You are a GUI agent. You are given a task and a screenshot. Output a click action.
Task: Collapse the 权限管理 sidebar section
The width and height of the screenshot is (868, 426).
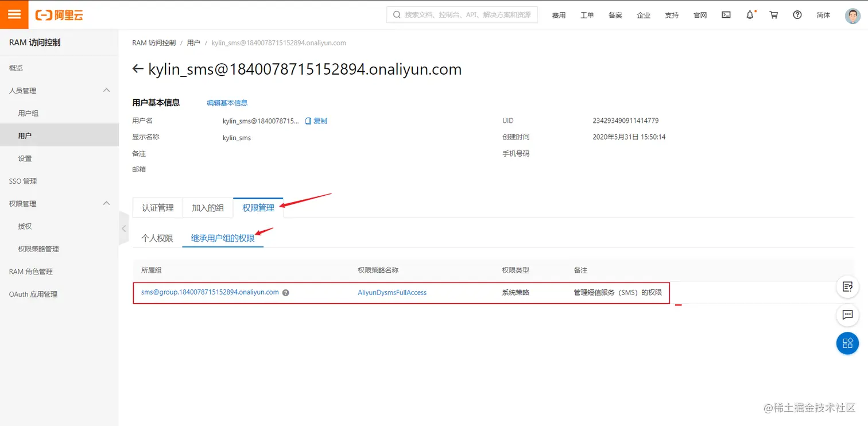(x=106, y=203)
